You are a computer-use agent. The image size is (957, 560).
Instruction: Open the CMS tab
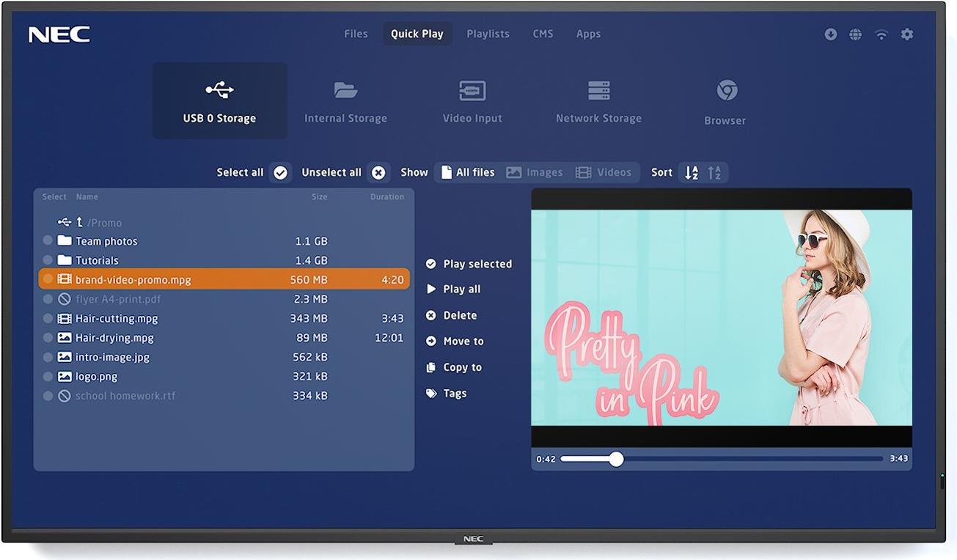click(x=543, y=34)
